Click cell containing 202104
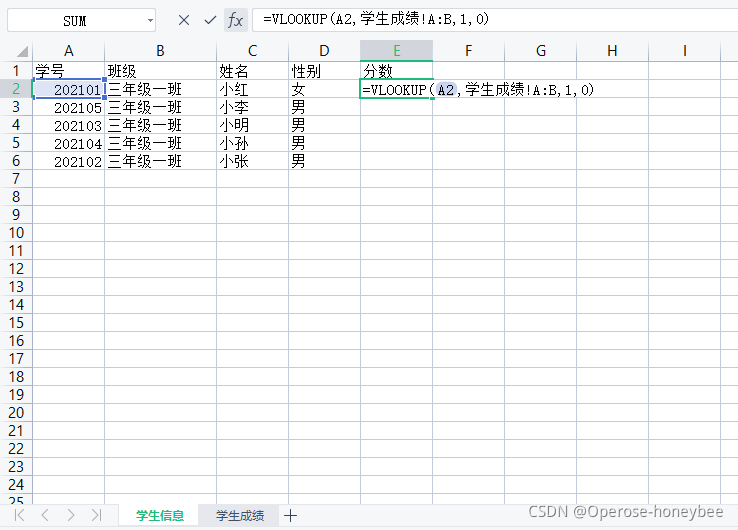 pos(69,143)
